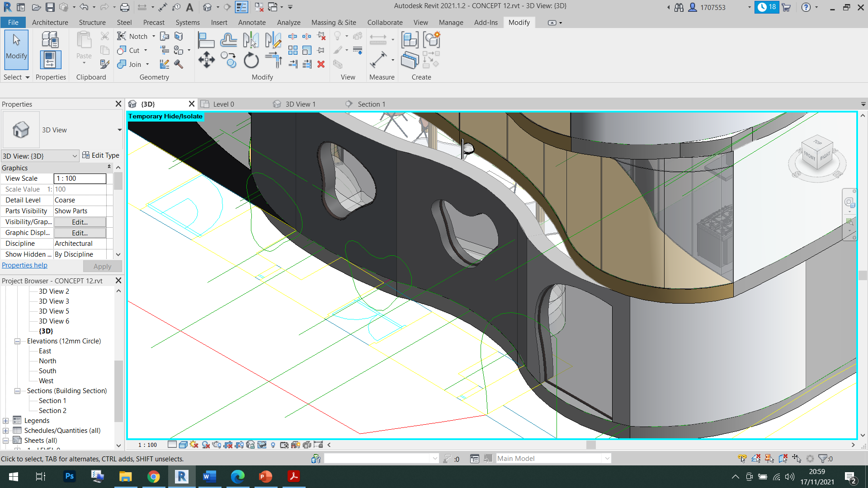The width and height of the screenshot is (868, 488).
Task: Activate the Rotate tool
Action: pos(251,60)
